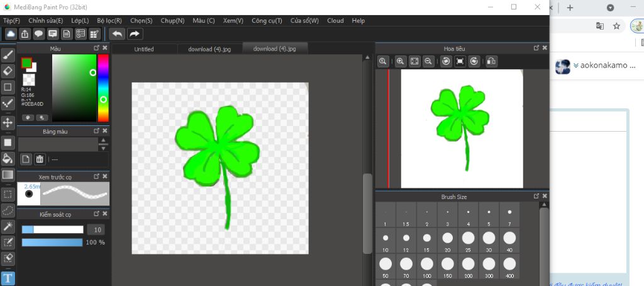Viewport: 644px width, 286px height.
Task: Select the Text tool
Action: tap(8, 278)
